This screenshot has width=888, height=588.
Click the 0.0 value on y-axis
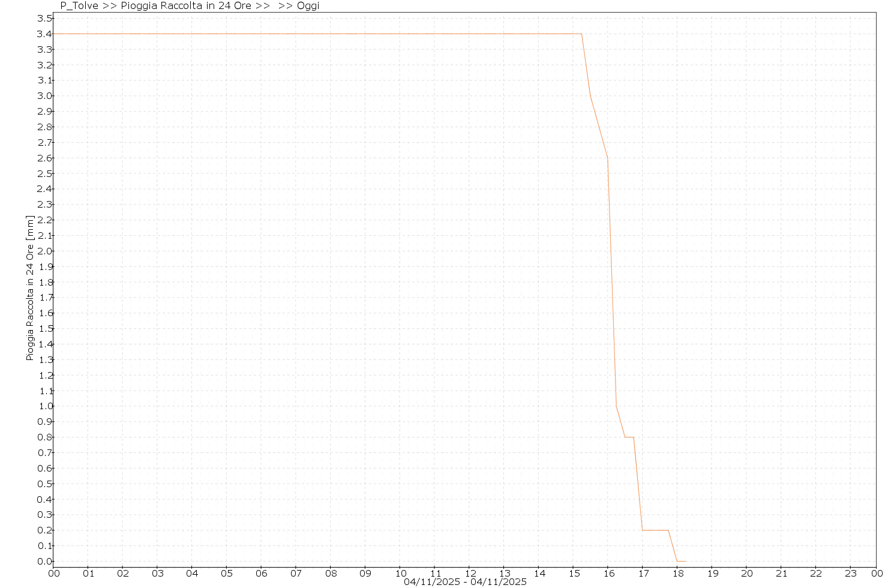(x=44, y=562)
